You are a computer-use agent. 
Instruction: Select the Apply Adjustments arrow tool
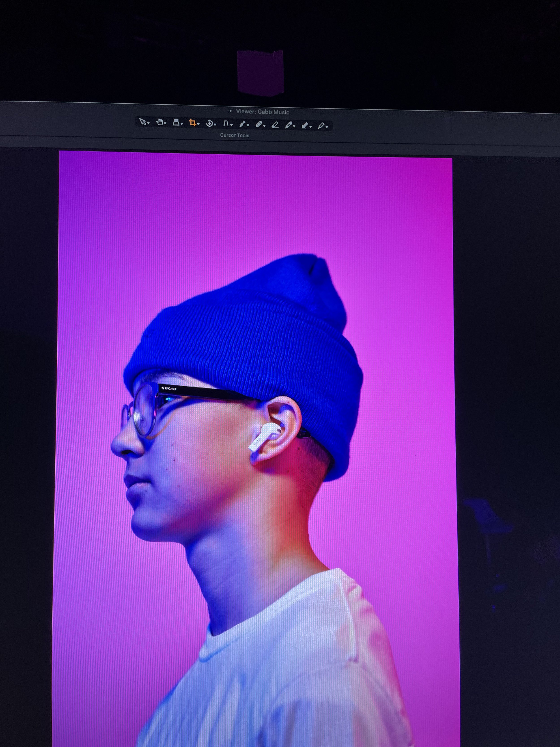pyautogui.click(x=305, y=126)
